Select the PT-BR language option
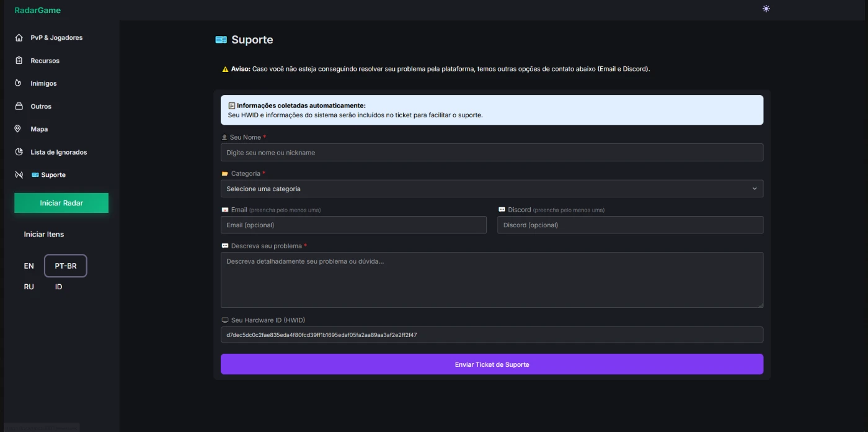This screenshot has width=868, height=432. (x=66, y=266)
